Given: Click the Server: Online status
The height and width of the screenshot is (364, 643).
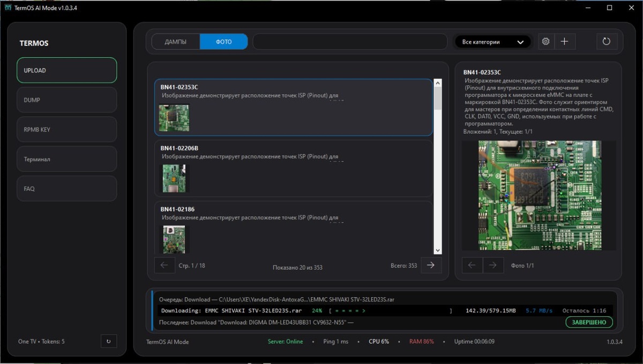Looking at the screenshot, I should [x=285, y=342].
